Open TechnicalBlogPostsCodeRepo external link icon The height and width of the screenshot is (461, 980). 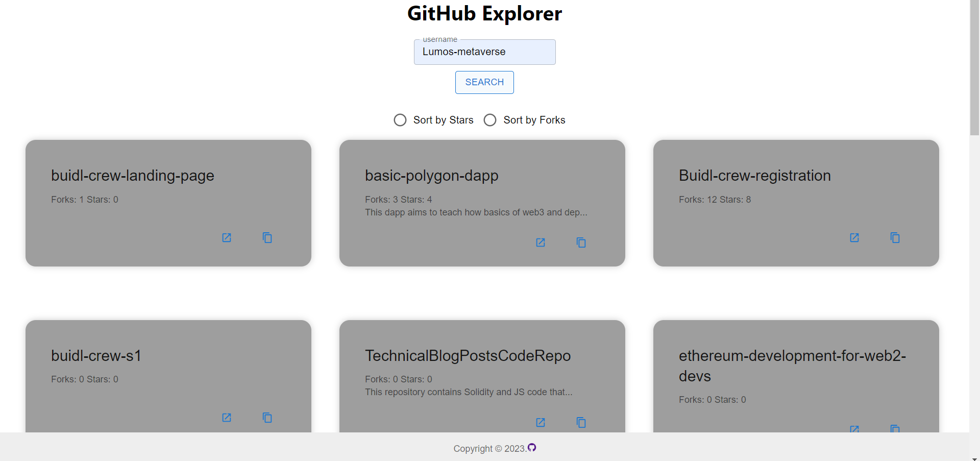tap(541, 422)
